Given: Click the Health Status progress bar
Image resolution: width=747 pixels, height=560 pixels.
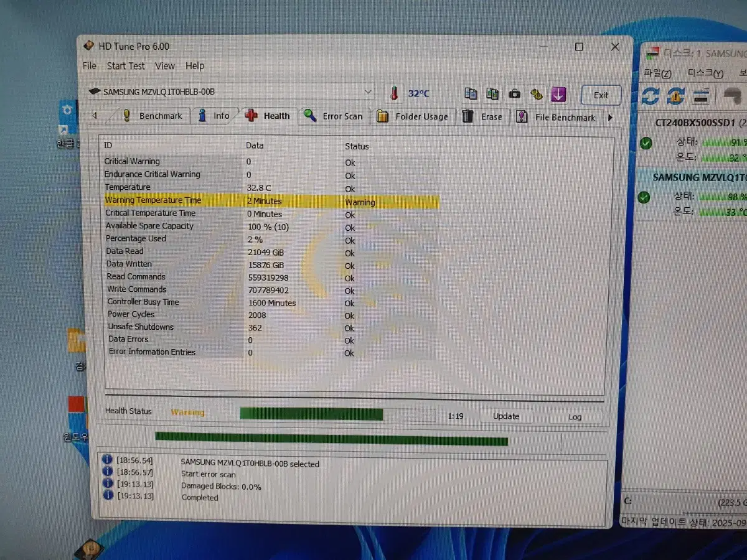Looking at the screenshot, I should click(x=339, y=414).
